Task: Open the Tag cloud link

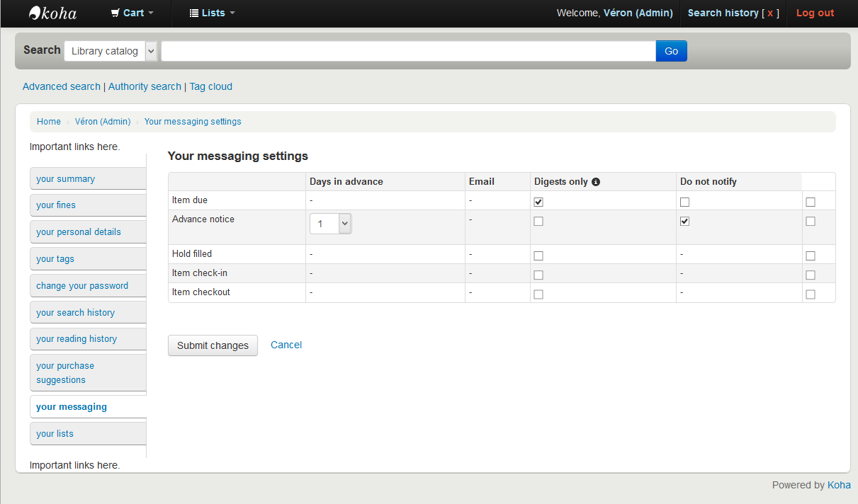Action: (x=210, y=86)
